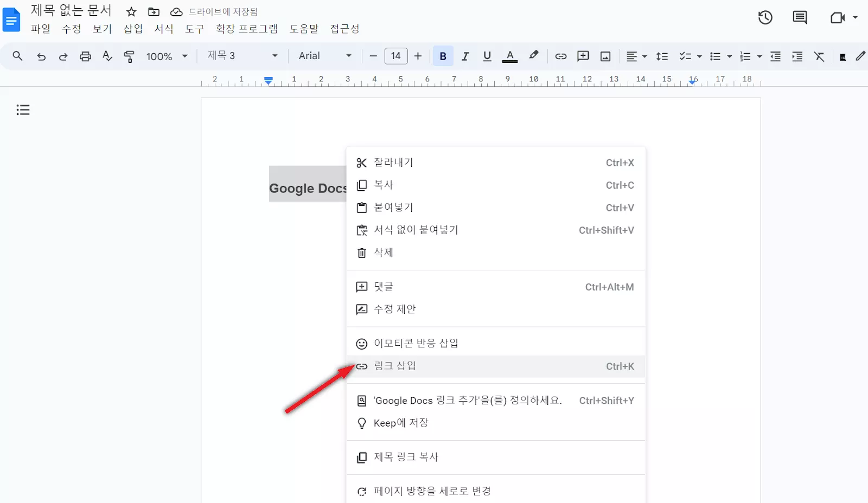Choose 수정 제안 in context menu
This screenshot has width=868, height=503.
496,309
